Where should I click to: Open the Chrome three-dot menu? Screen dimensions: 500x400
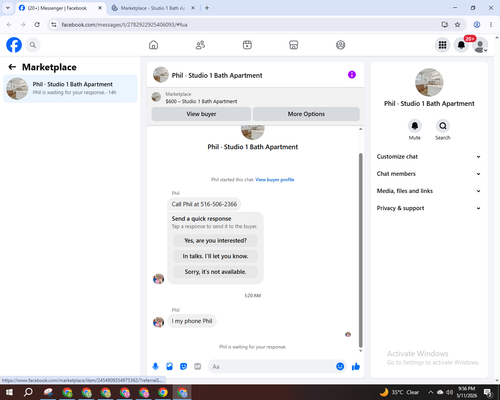pyautogui.click(x=491, y=25)
